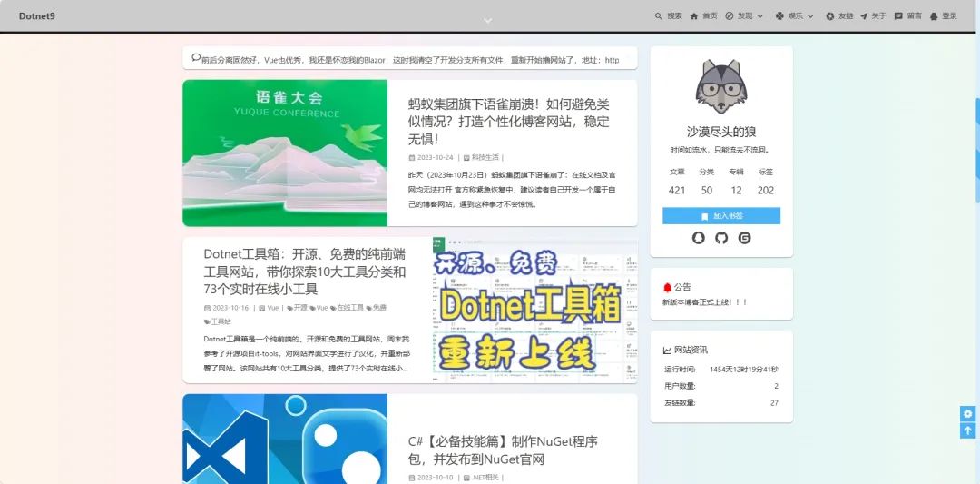The image size is (980, 484).
Task: Click announcement text 新版本博客正式上线！！！
Action: click(x=705, y=302)
